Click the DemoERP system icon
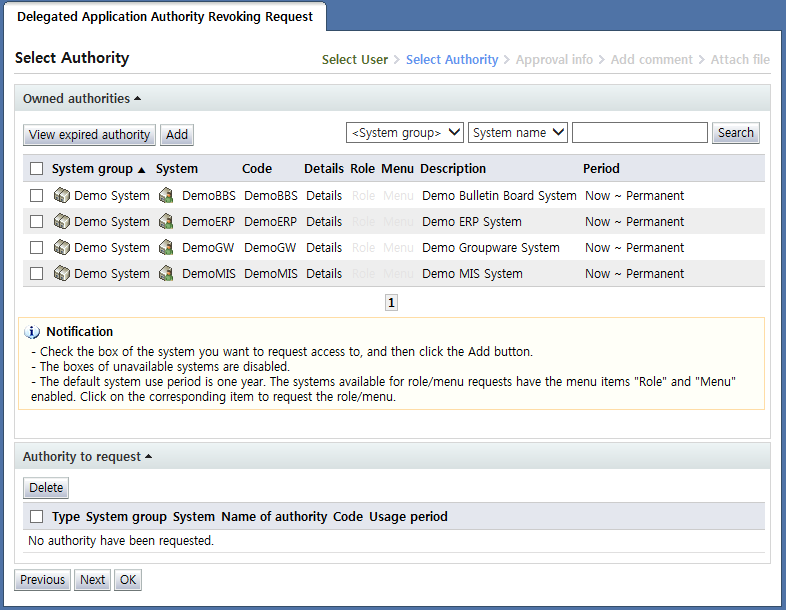Screen dimensions: 786x610 pos(166,222)
